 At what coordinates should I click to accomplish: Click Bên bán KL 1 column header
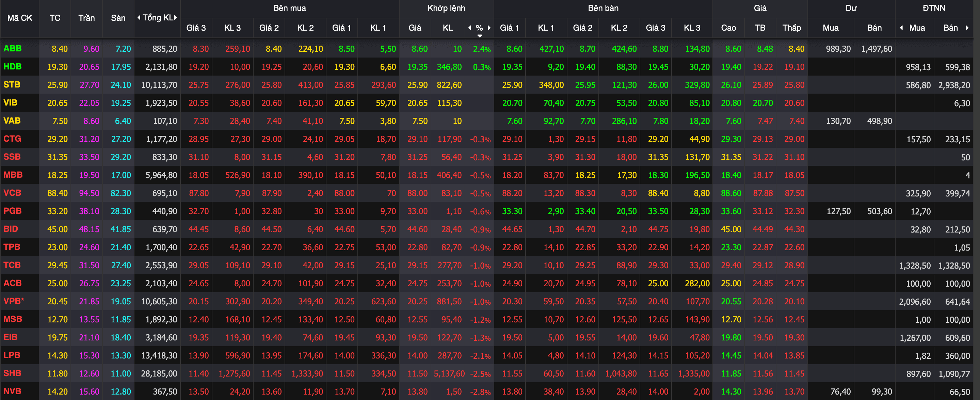coord(546,28)
